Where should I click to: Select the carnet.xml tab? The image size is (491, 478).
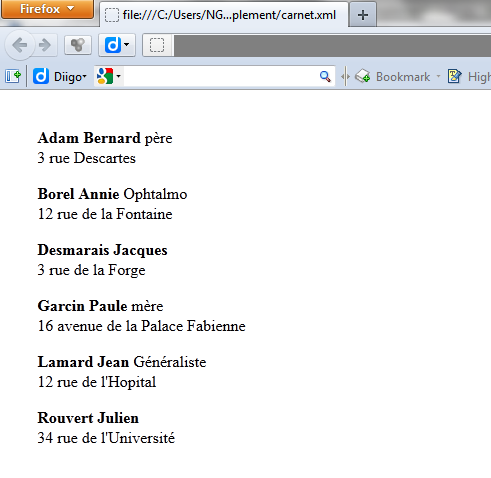[224, 15]
